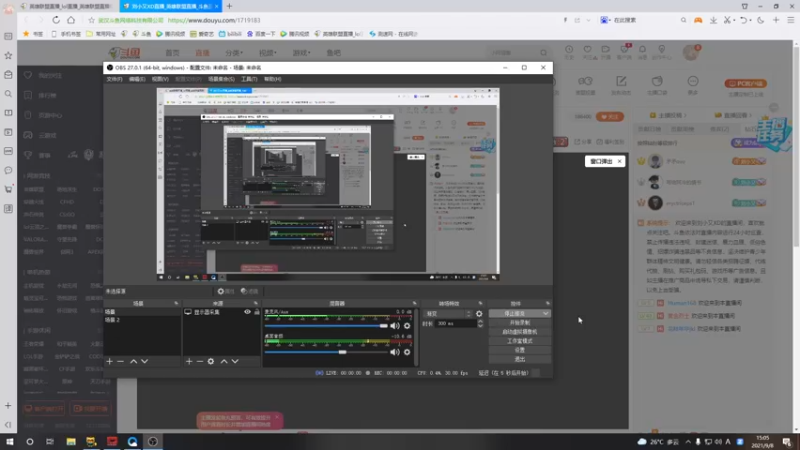Pop out the Controls dock panel icon

tap(547, 303)
